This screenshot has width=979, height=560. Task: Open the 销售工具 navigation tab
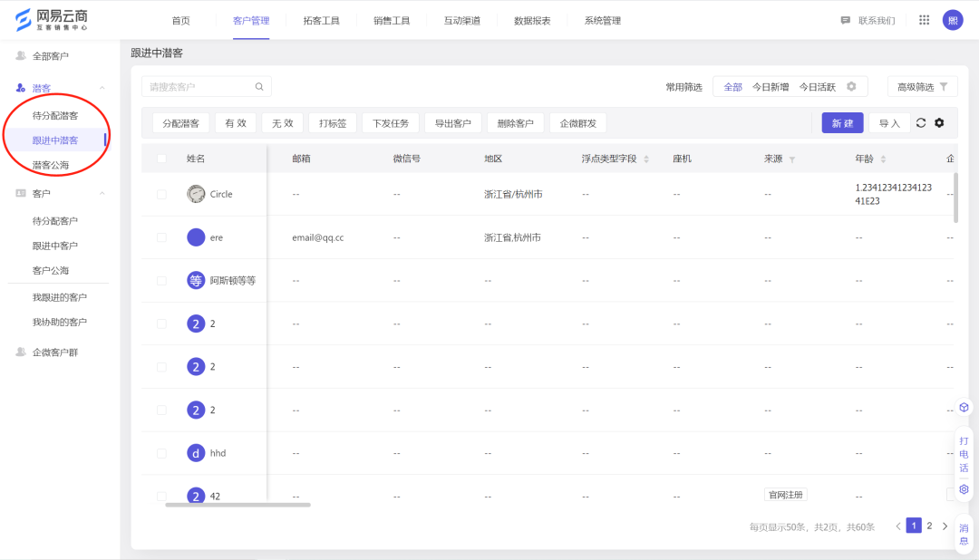[391, 19]
